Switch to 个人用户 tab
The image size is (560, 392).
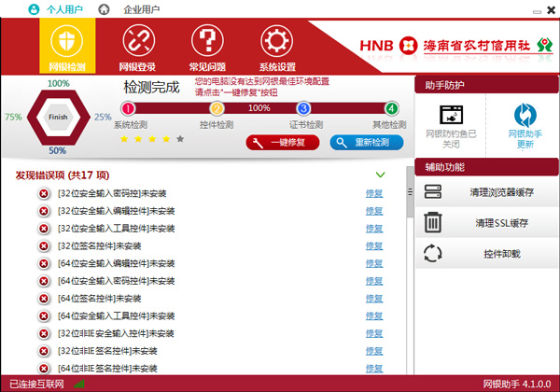click(x=64, y=9)
